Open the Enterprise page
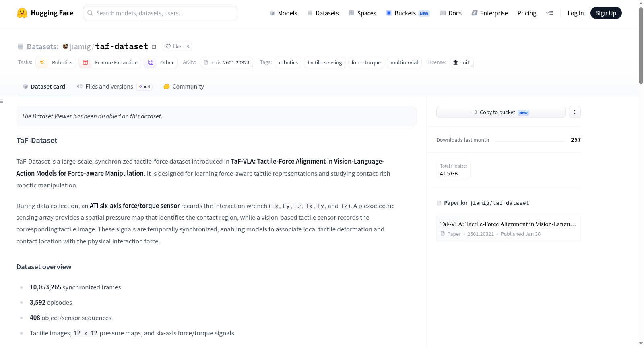The width and height of the screenshot is (644, 347). (489, 13)
